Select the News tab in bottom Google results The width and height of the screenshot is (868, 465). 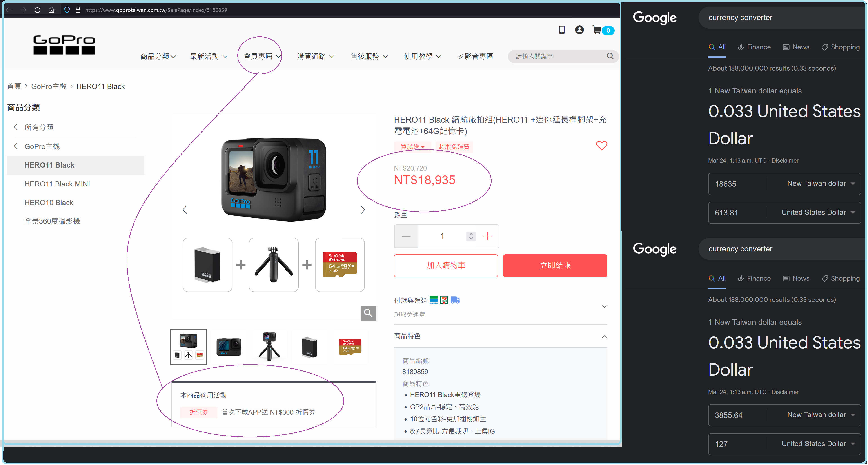(796, 279)
